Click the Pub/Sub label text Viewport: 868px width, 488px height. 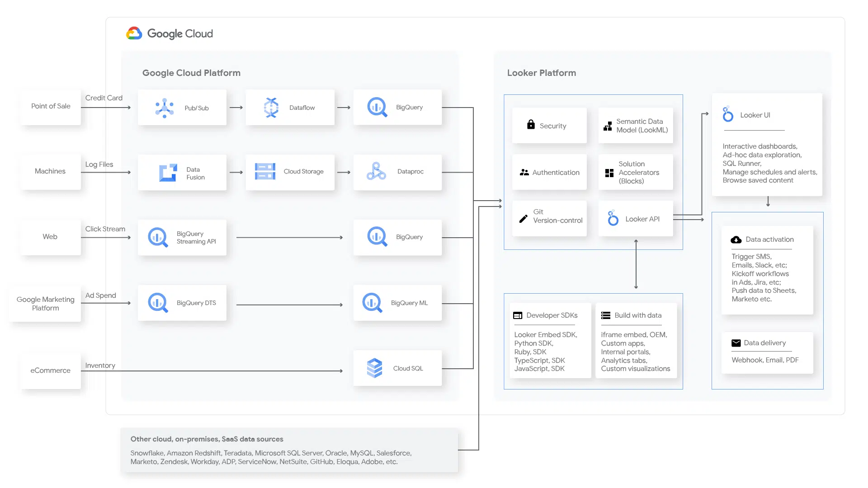197,108
